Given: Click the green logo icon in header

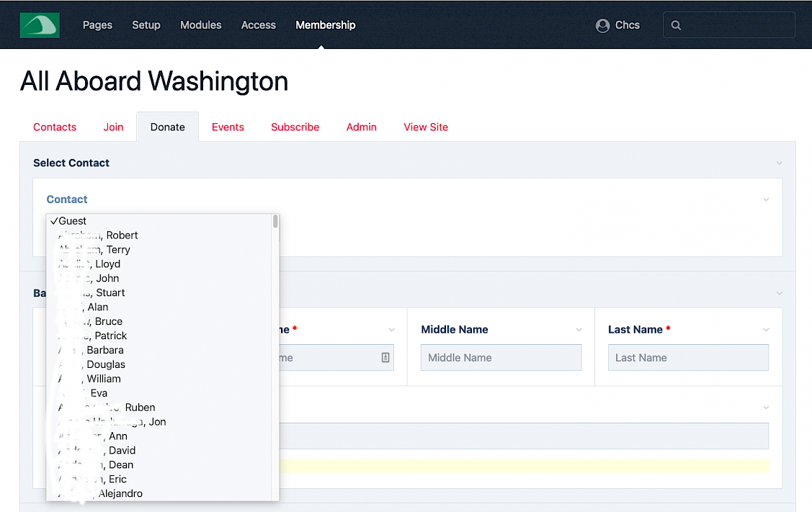Looking at the screenshot, I should tap(40, 25).
